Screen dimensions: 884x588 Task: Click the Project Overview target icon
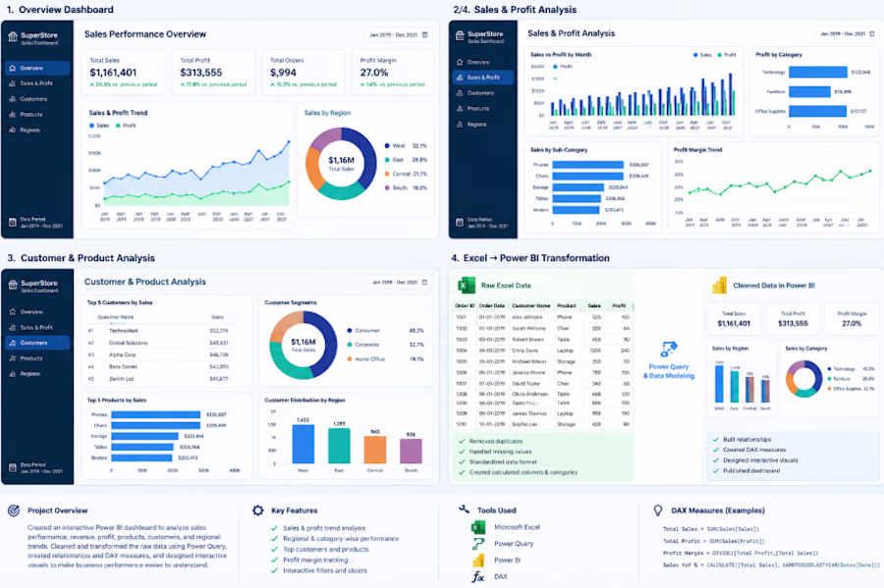14,510
